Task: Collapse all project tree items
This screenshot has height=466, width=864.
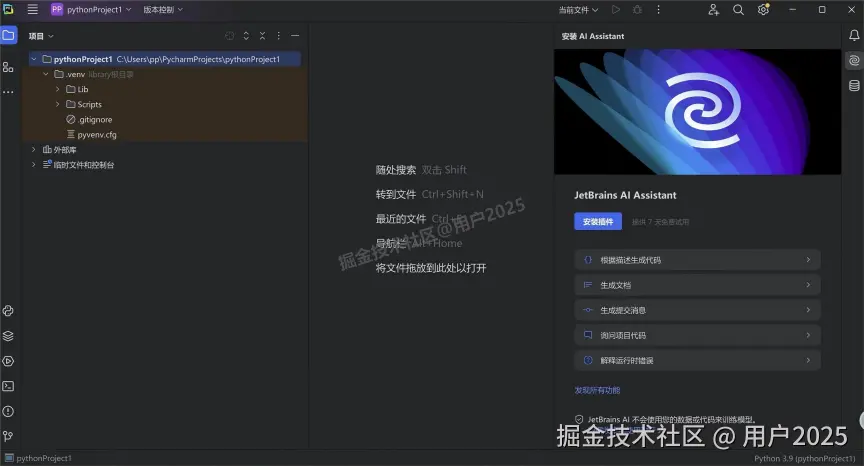Action: point(262,36)
